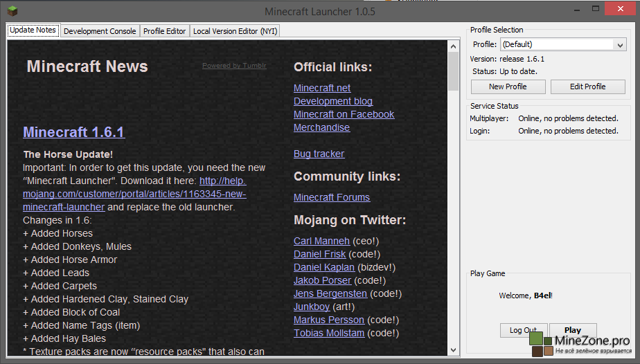Open the Development blog link

(333, 101)
